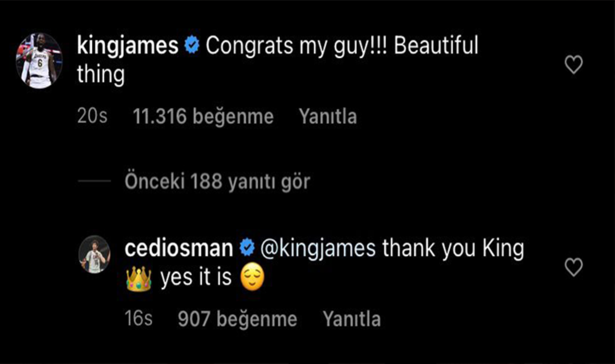Image resolution: width=615 pixels, height=364 pixels.
Task: Click the 20s timestamp on kingjames comment
Action: pos(92,117)
